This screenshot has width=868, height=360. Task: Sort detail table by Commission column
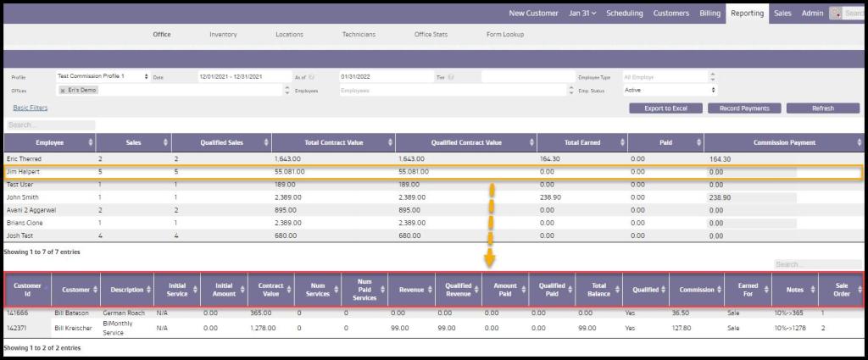(719, 290)
